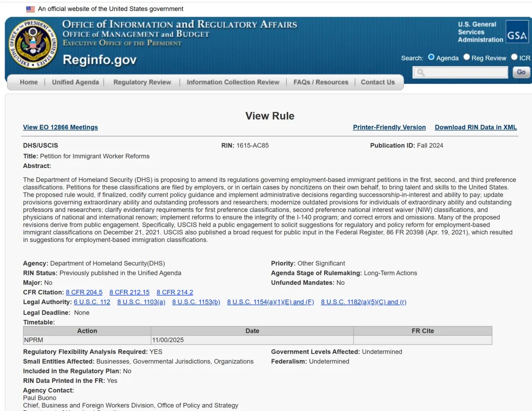This screenshot has height=411, width=532.
Task: Select the Agenda search radio button
Action: pyautogui.click(x=431, y=57)
